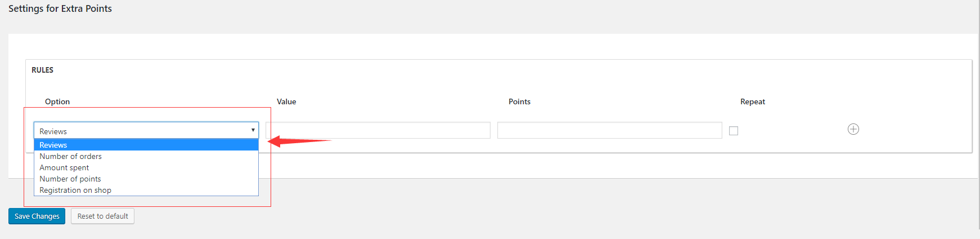Image resolution: width=980 pixels, height=239 pixels.
Task: Add a new rule with plus icon
Action: pyautogui.click(x=853, y=129)
